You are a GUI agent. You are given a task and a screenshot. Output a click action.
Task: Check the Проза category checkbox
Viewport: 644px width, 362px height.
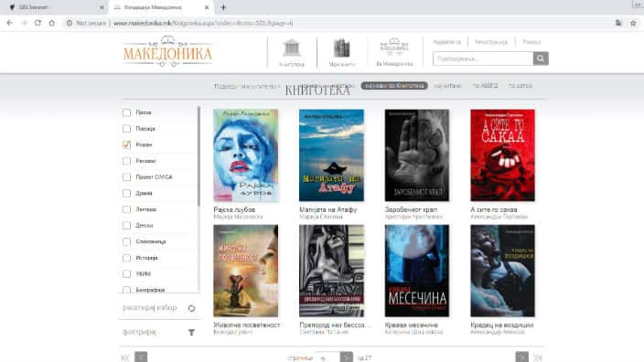pos(126,112)
